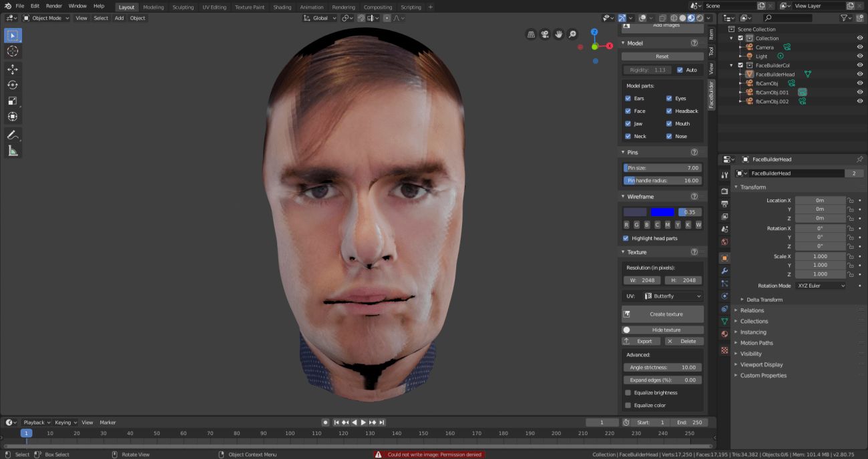Select the Measure tool
868x459 pixels.
pyautogui.click(x=13, y=151)
